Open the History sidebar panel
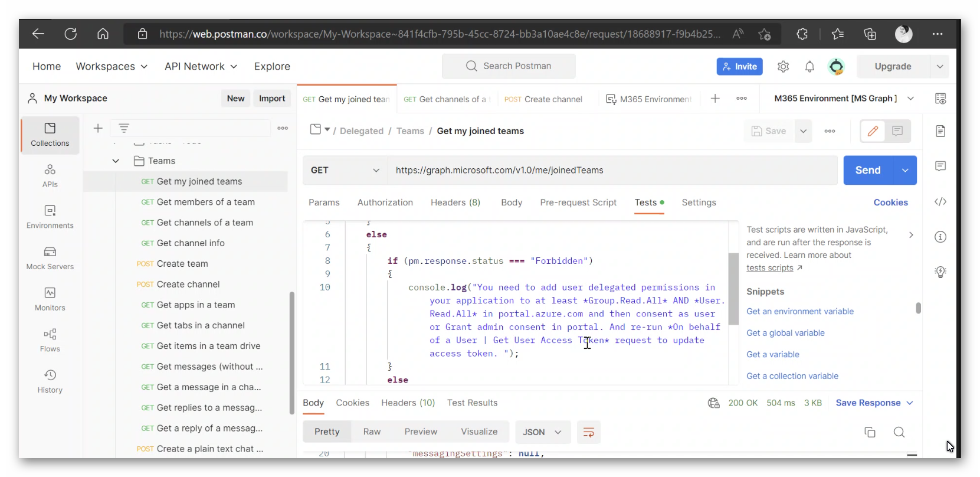Viewport: 980px width, 477px height. 50,382
